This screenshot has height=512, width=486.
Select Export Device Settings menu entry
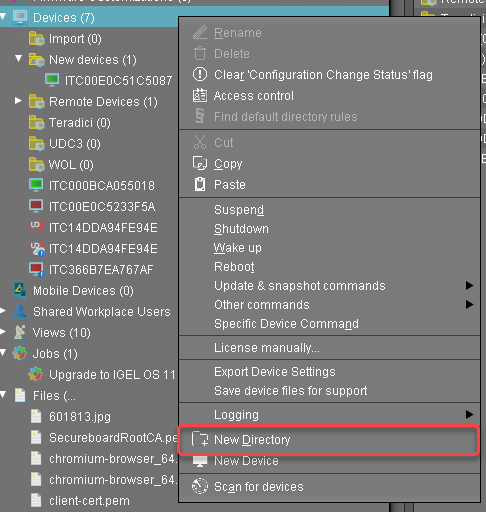point(275,372)
